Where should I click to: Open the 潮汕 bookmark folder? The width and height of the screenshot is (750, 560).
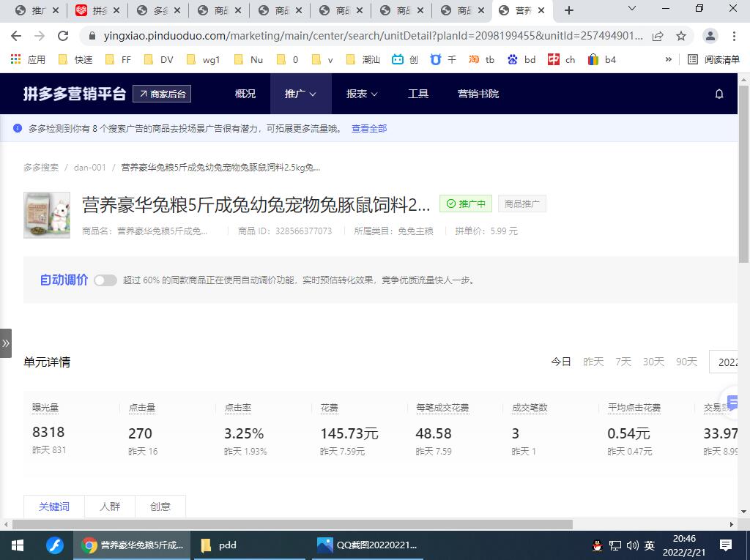pyautogui.click(x=363, y=59)
